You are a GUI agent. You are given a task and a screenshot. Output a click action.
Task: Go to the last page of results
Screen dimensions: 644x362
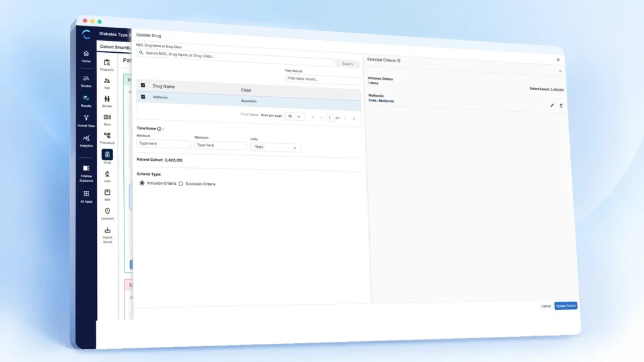353,119
